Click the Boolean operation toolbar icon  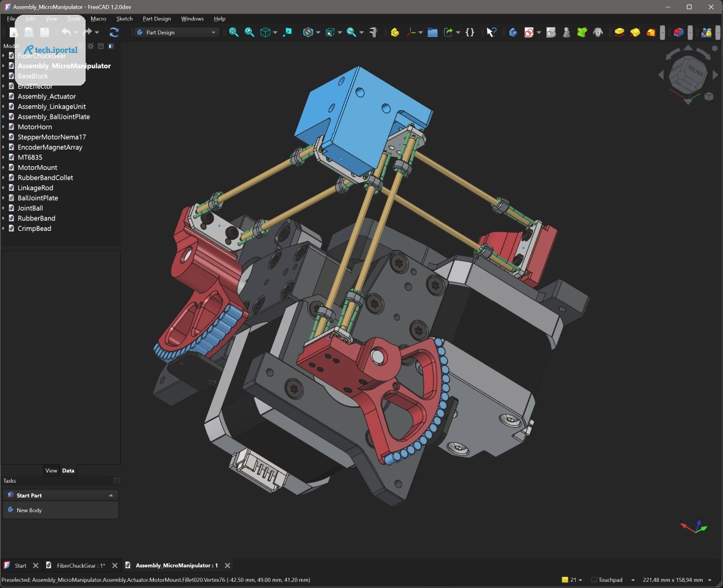pyautogui.click(x=706, y=32)
